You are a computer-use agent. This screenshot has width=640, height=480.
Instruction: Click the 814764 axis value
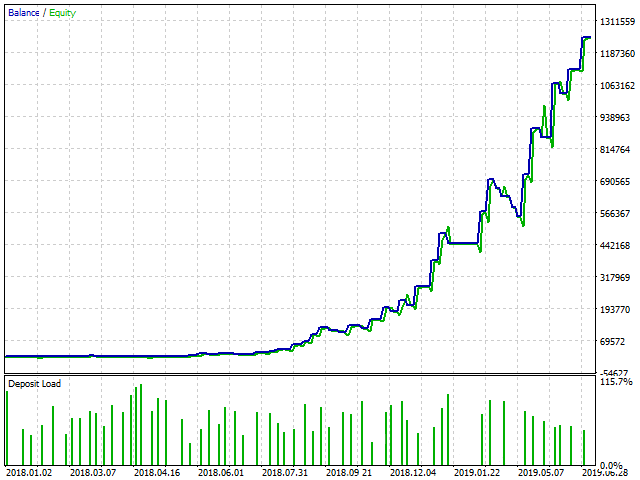(x=615, y=150)
